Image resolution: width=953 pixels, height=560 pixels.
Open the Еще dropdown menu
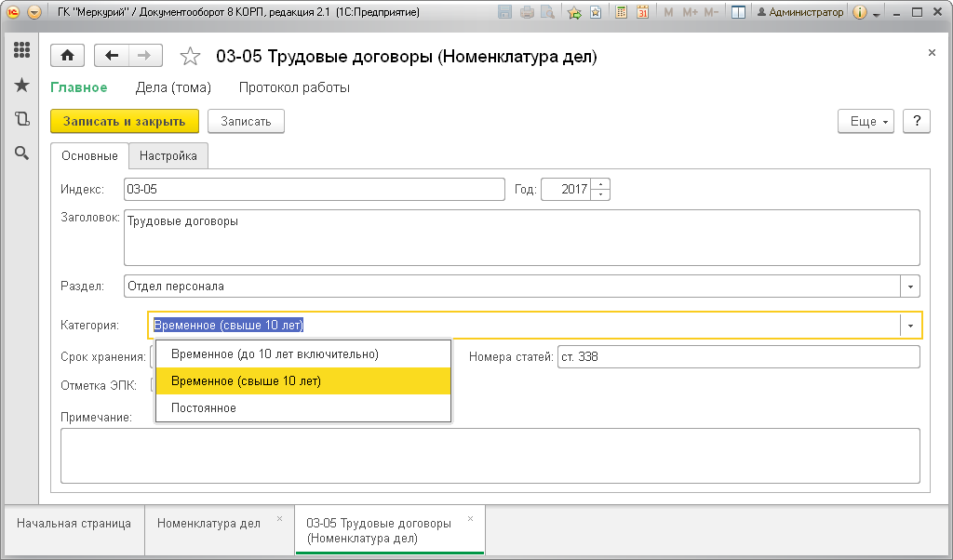coord(866,122)
